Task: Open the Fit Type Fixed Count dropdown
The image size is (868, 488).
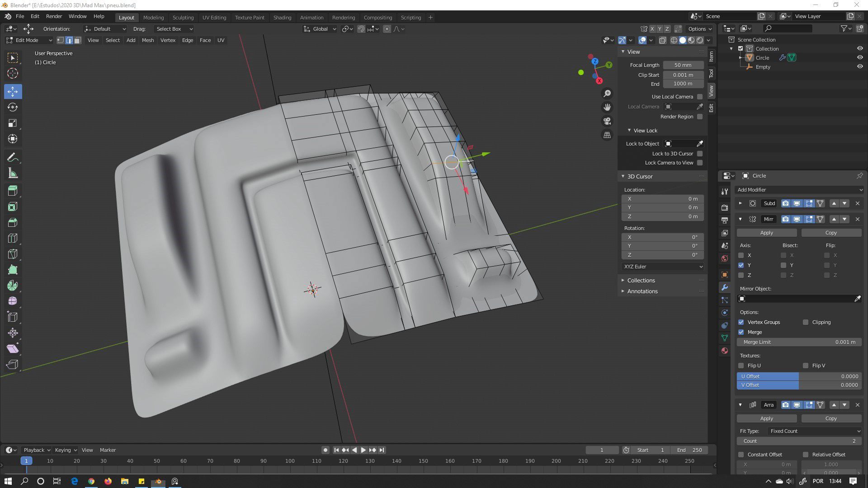Action: click(815, 431)
